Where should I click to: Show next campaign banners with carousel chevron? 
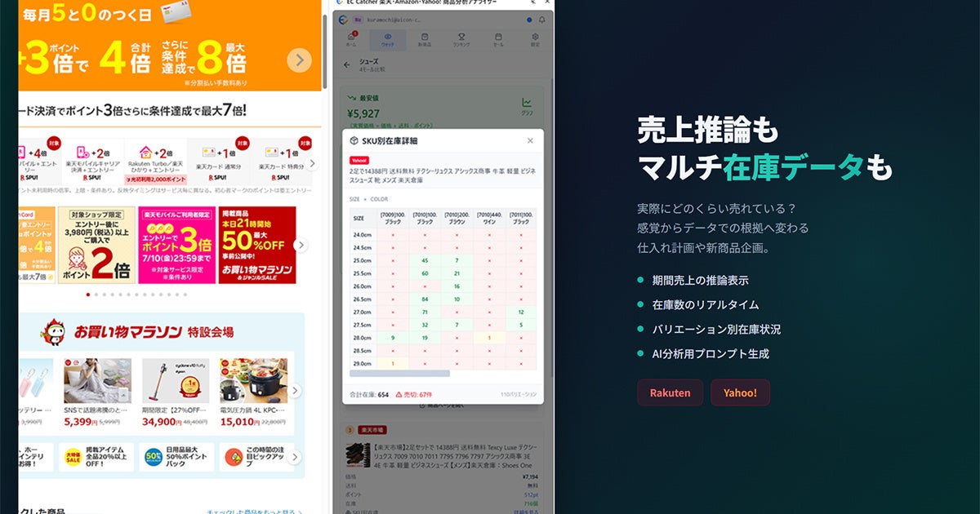click(301, 245)
